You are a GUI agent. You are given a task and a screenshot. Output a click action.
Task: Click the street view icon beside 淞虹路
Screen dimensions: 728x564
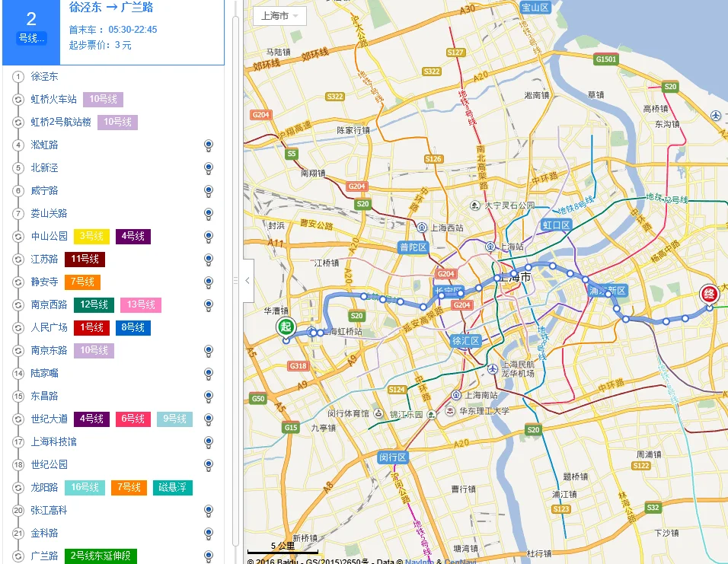point(208,145)
